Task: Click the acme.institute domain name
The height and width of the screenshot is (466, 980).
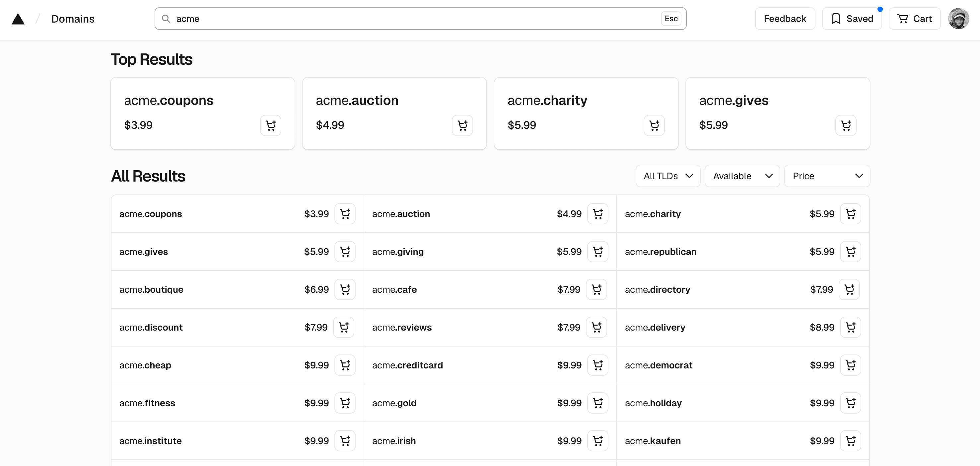Action: tap(151, 440)
